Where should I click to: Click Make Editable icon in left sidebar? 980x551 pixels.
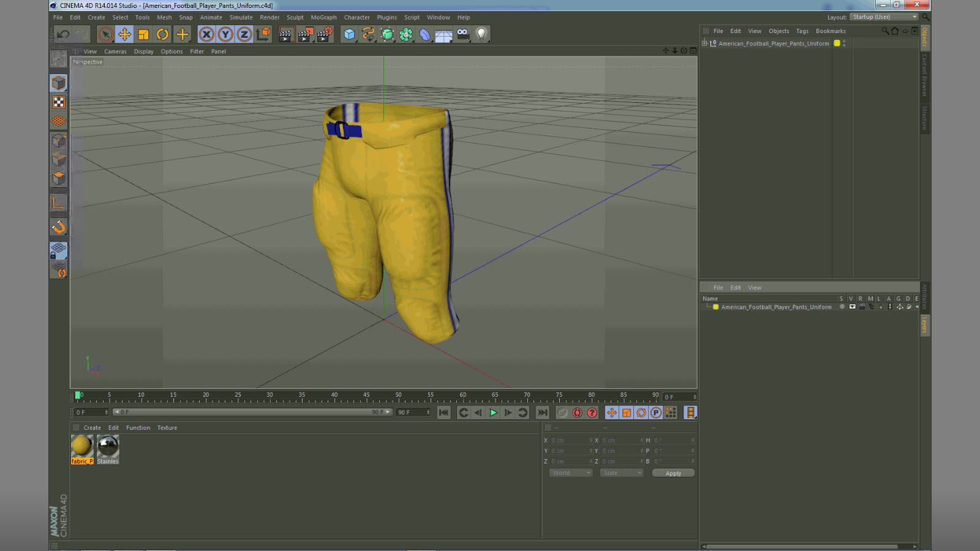pos(58,59)
